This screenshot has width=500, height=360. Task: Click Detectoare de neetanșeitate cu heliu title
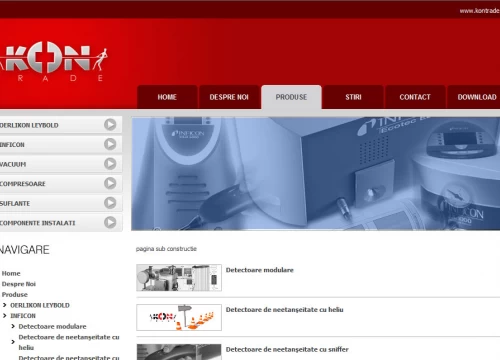coord(285,310)
